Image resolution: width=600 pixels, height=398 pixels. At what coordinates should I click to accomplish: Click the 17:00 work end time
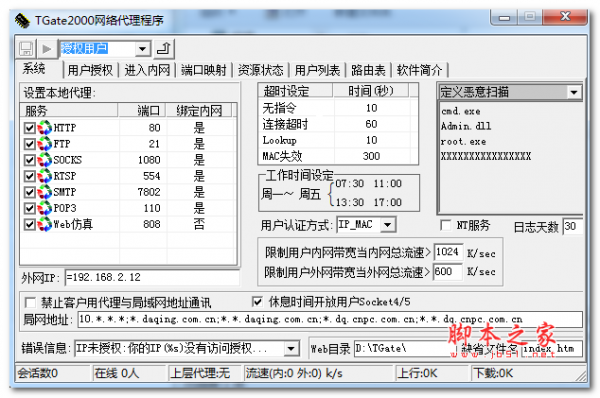(388, 202)
